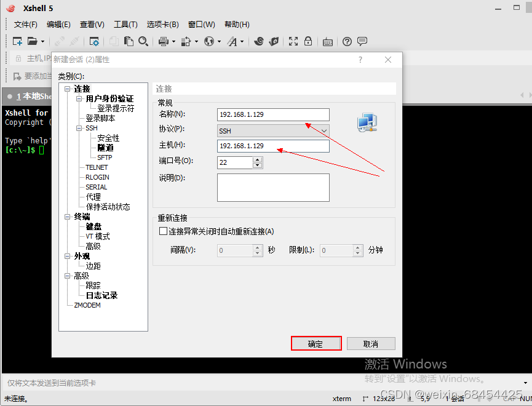Image resolution: width=532 pixels, height=406 pixels.
Task: Click the keyboard key-mapping toolbar icon
Action: coord(327,42)
